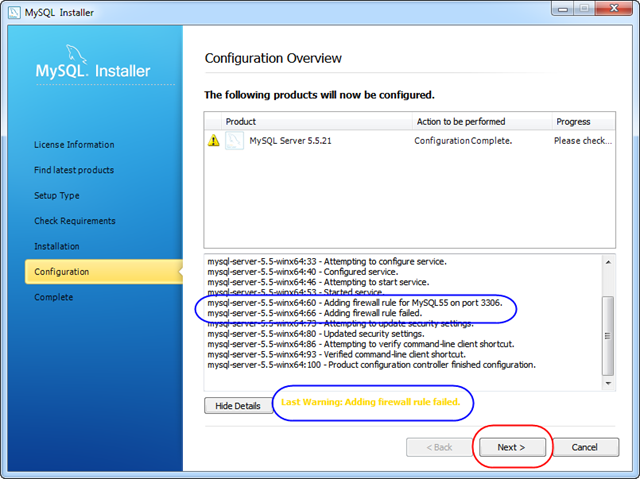
Task: Select Setup Type step in sidebar
Action: coord(57,195)
